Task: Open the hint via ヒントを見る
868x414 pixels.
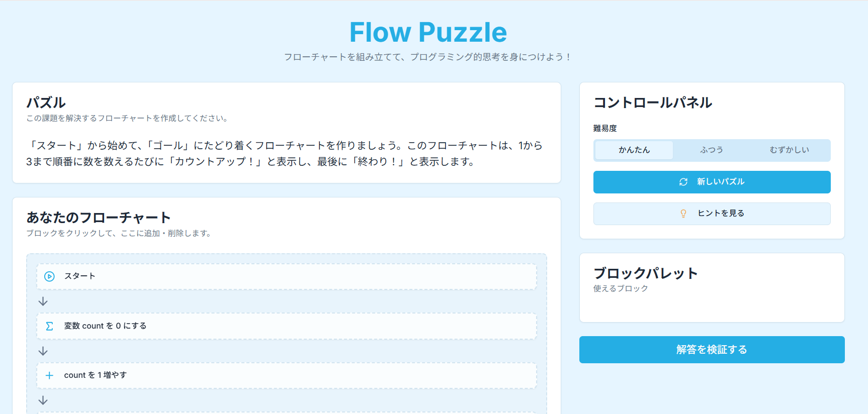Action: click(711, 214)
